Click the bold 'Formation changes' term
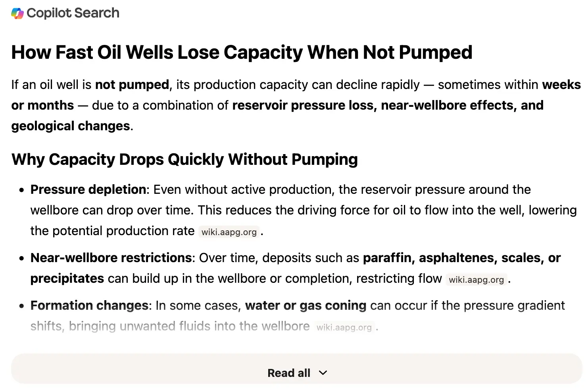This screenshot has height=390, width=588. tap(89, 305)
